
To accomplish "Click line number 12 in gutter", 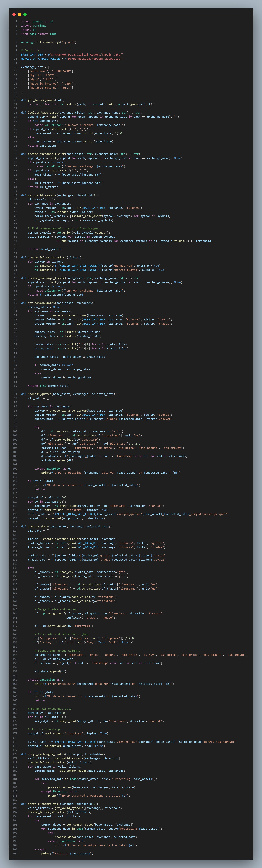I will coord(15,67).
